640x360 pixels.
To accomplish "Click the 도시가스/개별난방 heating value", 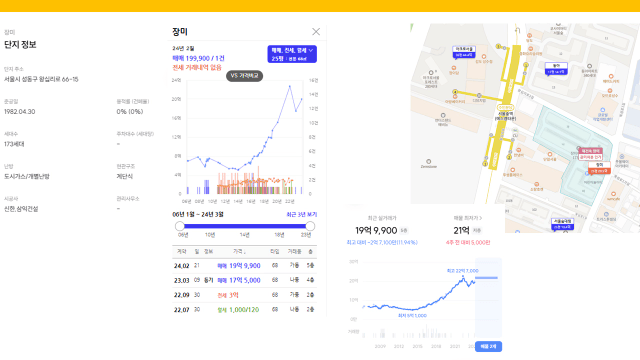I will pos(27,176).
